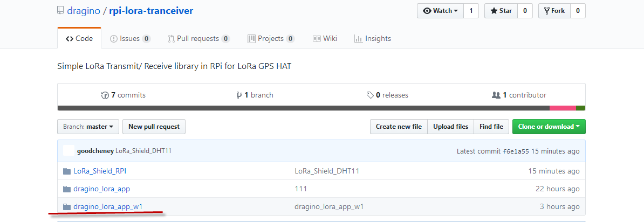Click the Code brackets icon
This screenshot has width=644, height=222.
(x=70, y=39)
